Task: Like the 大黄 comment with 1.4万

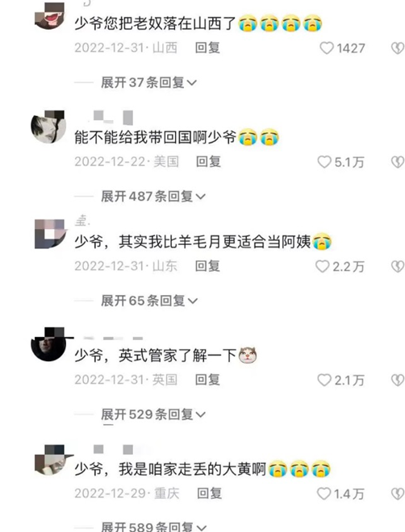Action: 324,494
